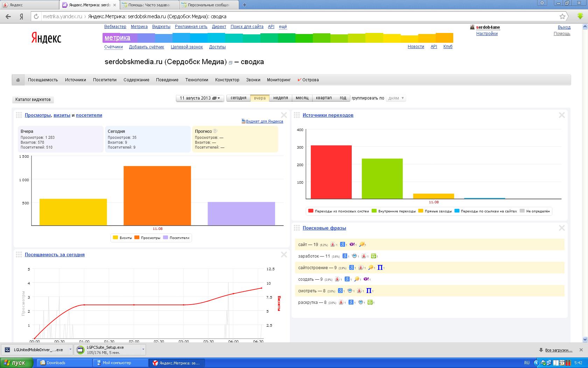Switch to 'Помощь: Часто задаваемые' browser tab
The image size is (588, 368).
(x=149, y=5)
